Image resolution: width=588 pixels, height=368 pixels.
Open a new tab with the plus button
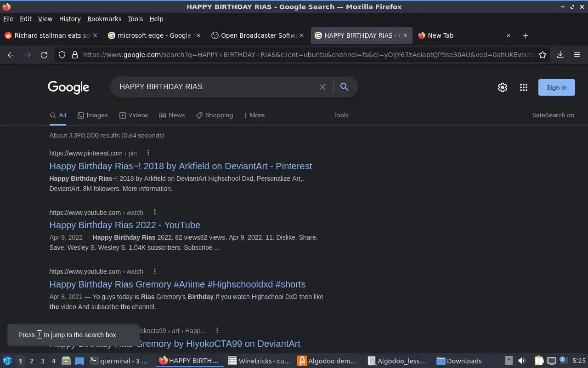(x=526, y=35)
